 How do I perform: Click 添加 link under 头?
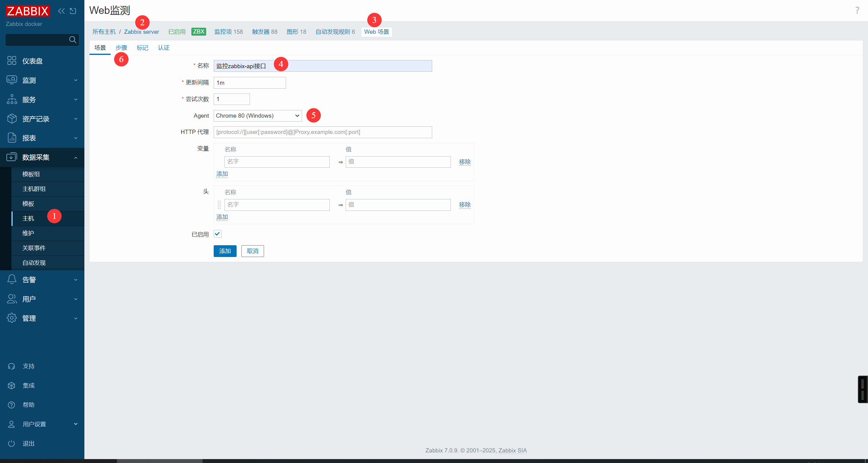[222, 217]
